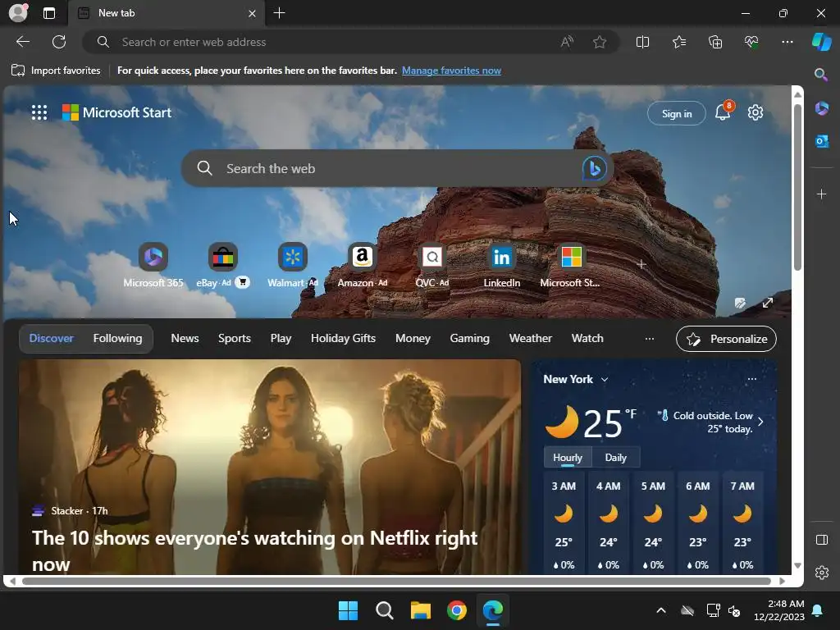Screen dimensions: 840x630
Task: Open the tab actions menu icon
Action: (x=48, y=13)
